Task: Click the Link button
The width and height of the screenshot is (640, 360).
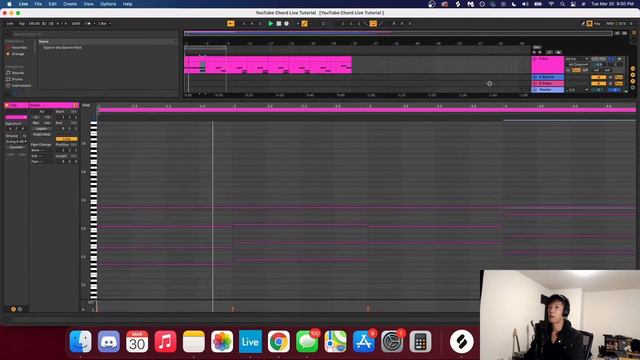Action: tap(10, 24)
